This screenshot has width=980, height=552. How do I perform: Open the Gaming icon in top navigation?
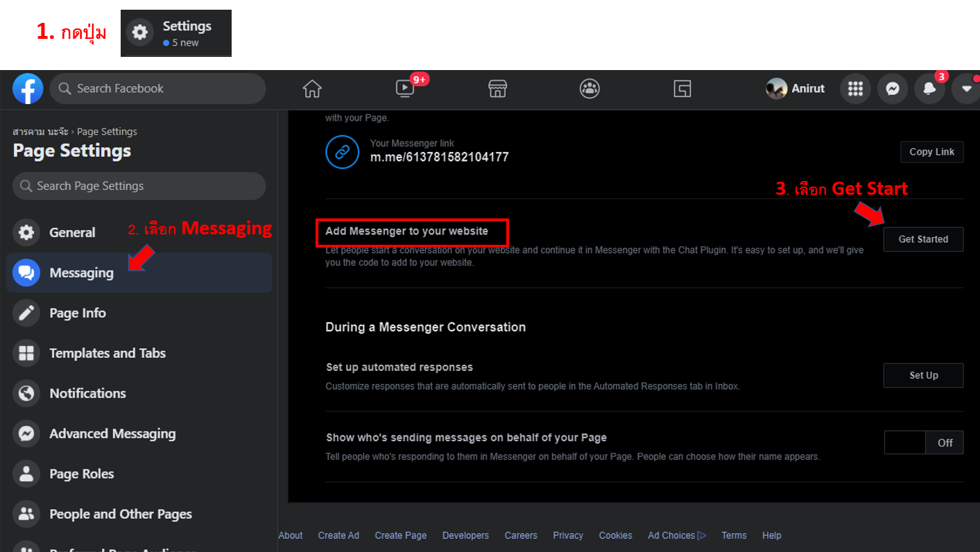coord(682,89)
